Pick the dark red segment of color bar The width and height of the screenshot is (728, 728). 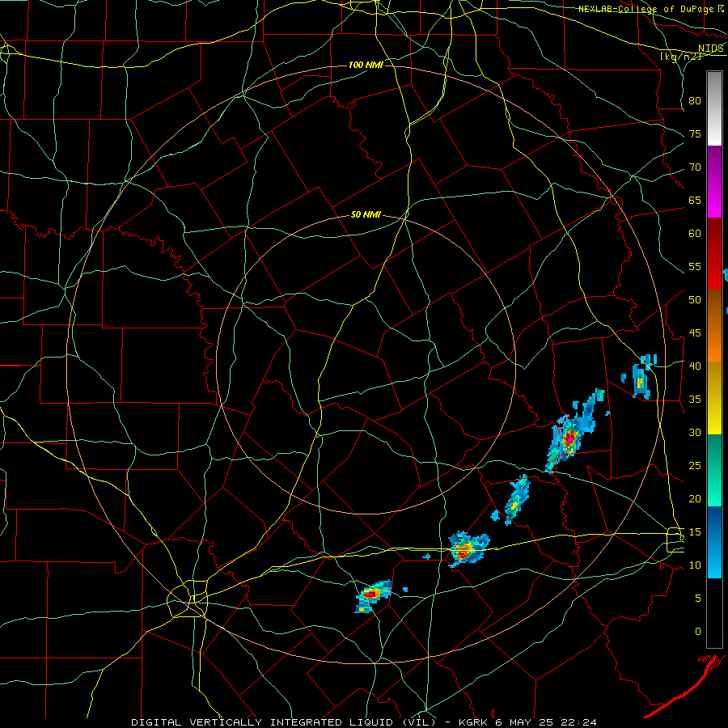(x=714, y=254)
